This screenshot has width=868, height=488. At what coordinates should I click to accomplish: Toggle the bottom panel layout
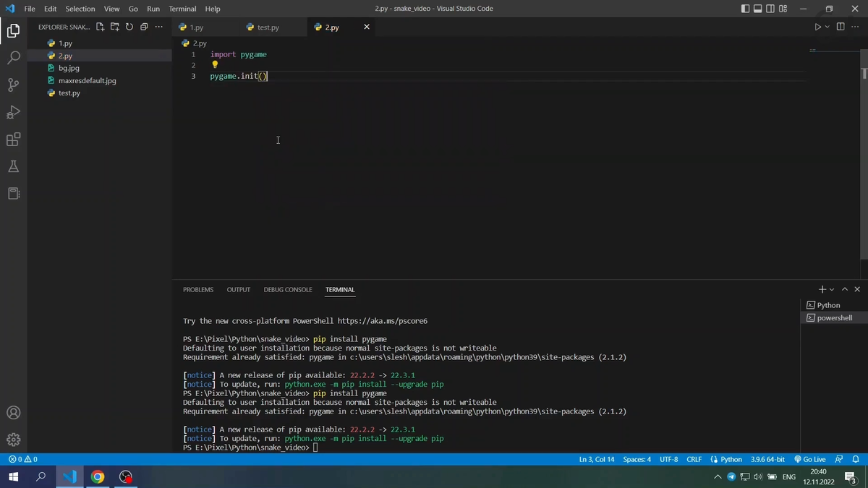tap(758, 9)
